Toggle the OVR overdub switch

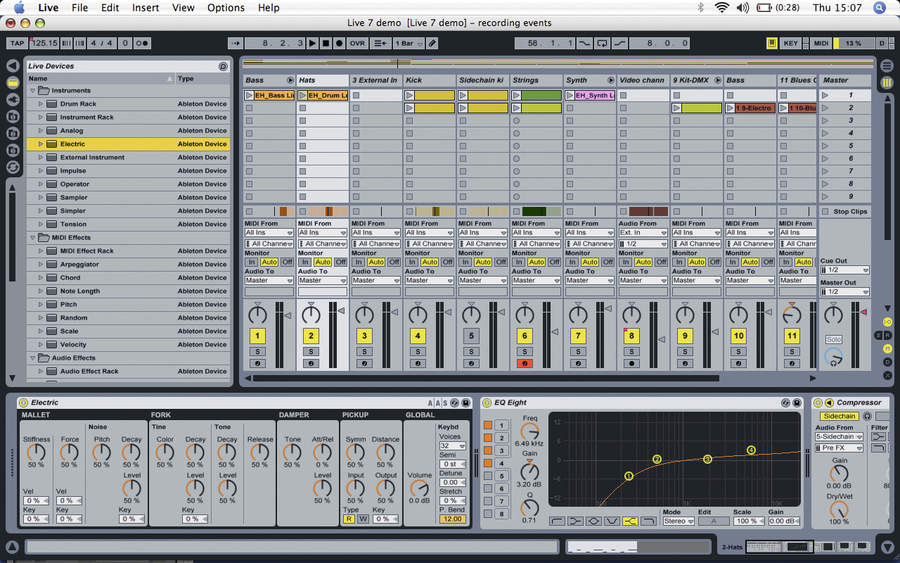357,43
